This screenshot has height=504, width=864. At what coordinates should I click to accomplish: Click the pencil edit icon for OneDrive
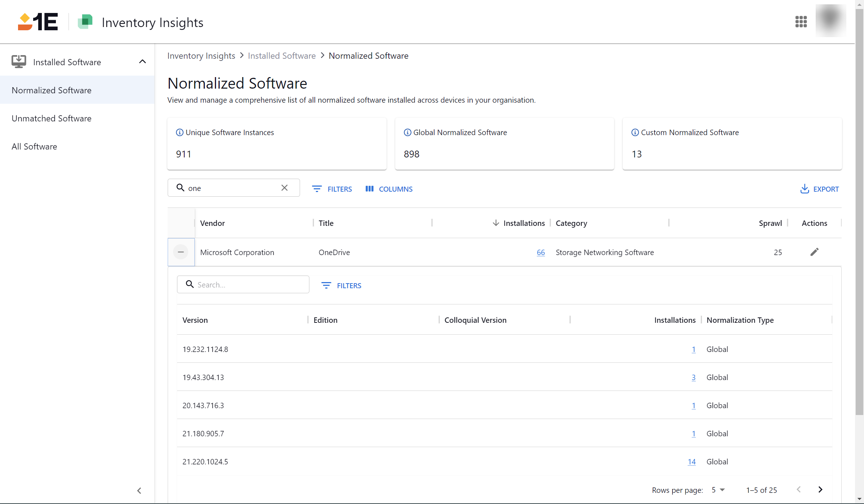pos(814,252)
